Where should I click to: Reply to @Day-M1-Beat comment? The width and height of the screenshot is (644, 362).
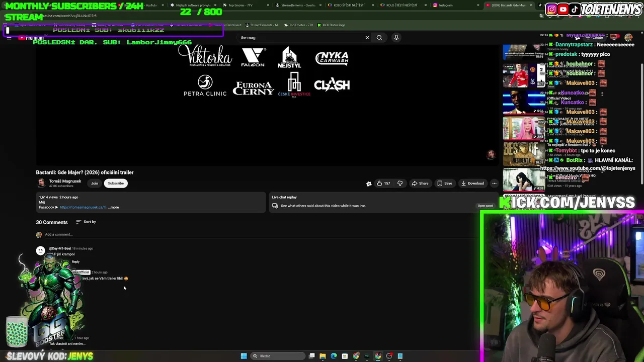click(75, 262)
